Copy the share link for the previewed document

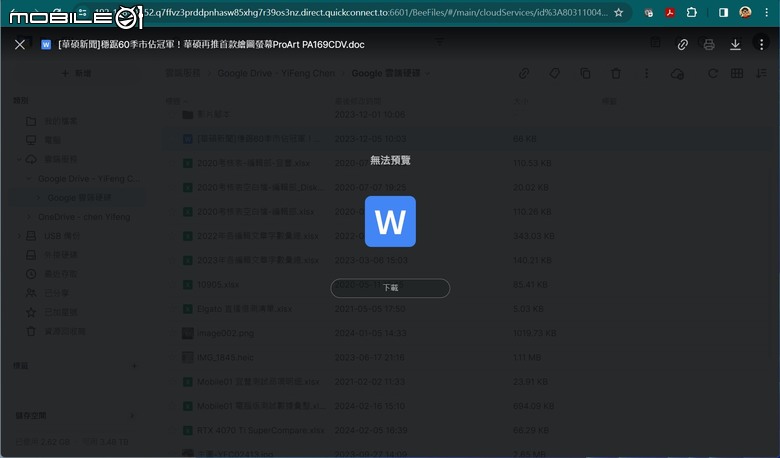tap(682, 45)
